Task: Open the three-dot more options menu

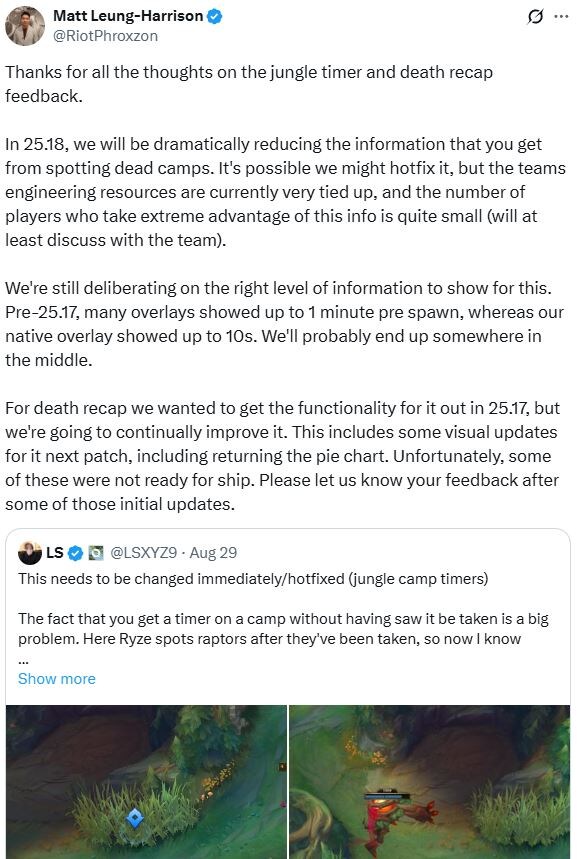Action: pyautogui.click(x=561, y=16)
